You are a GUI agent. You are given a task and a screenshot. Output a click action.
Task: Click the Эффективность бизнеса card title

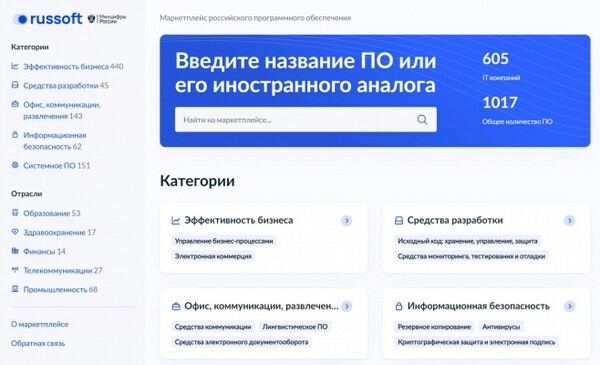point(239,220)
